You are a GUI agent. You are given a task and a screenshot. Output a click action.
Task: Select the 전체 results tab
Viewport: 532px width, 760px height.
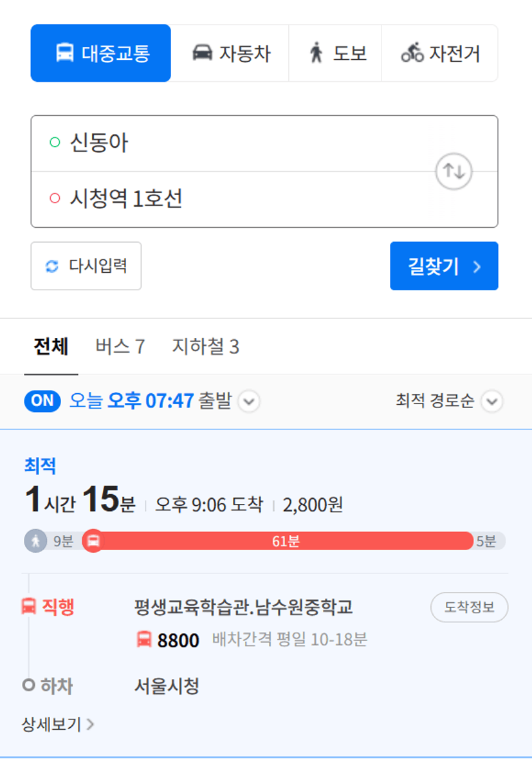click(x=51, y=347)
